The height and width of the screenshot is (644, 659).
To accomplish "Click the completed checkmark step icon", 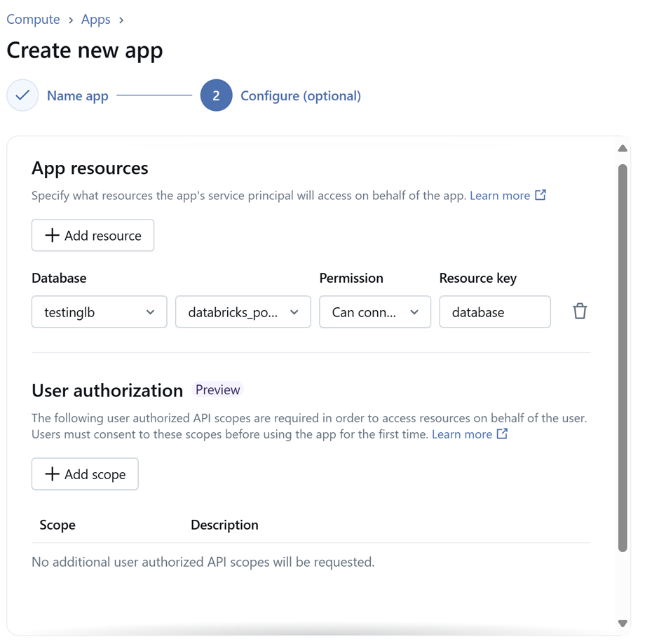I will click(x=22, y=96).
